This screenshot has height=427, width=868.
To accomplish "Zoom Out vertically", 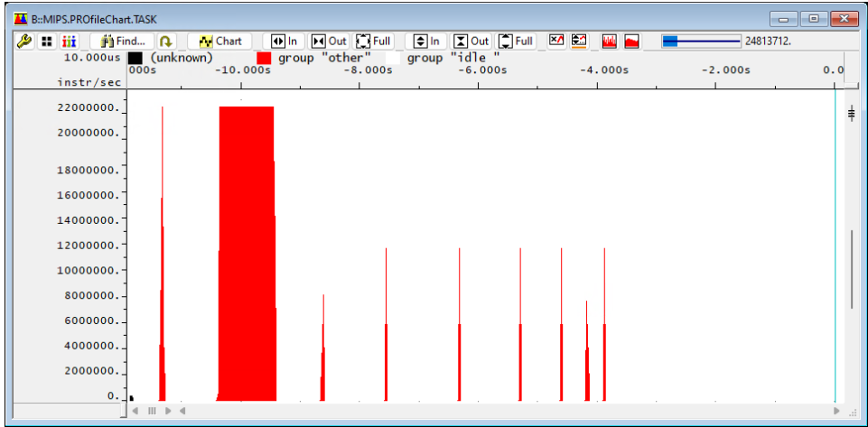I will tap(471, 42).
